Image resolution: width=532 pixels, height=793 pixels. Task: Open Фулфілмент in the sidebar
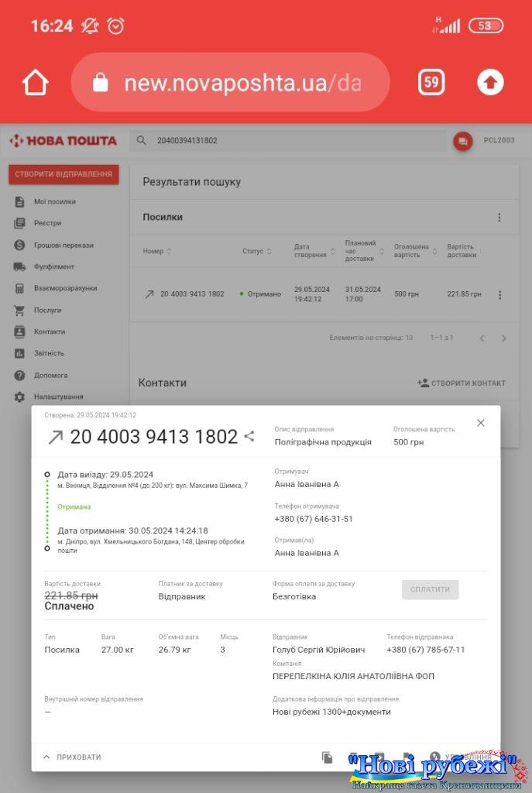(54, 266)
